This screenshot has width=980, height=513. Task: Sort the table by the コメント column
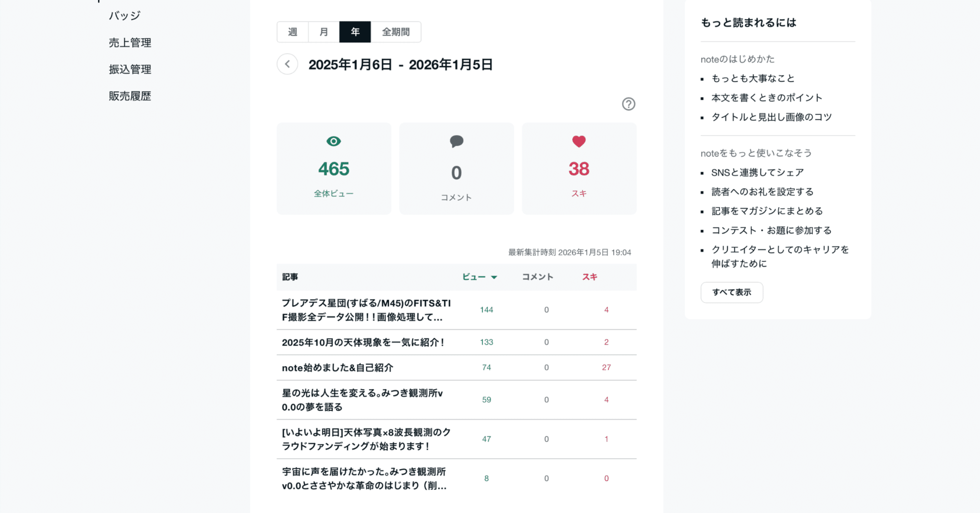(x=536, y=277)
